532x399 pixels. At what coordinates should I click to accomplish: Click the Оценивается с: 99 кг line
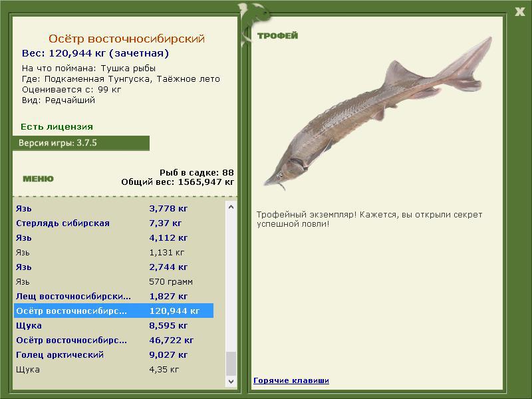pyautogui.click(x=71, y=90)
